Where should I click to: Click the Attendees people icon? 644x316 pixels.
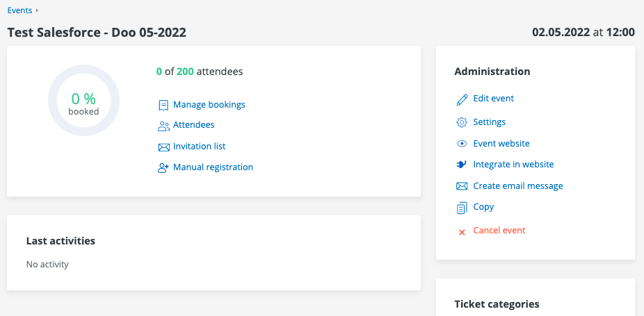(163, 126)
